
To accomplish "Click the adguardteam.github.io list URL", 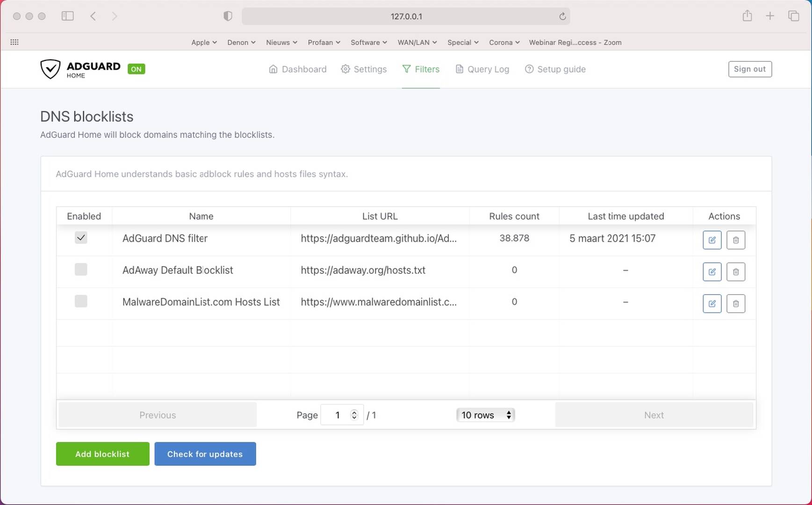I will (x=379, y=238).
